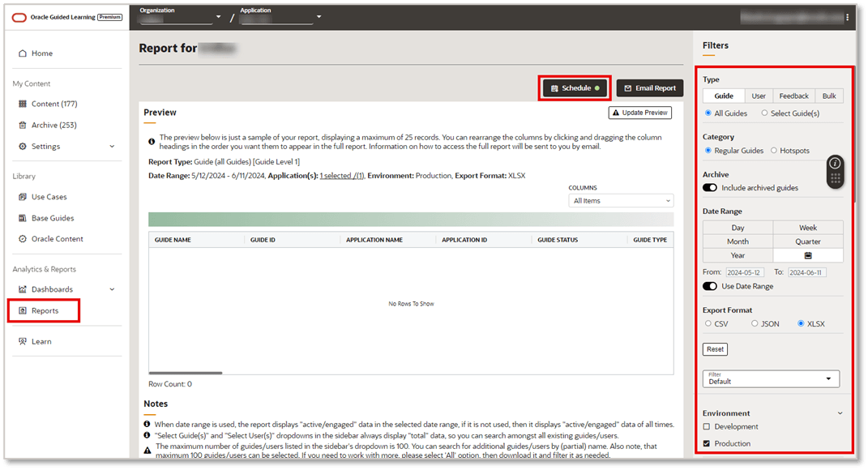Select the Day date range
Screen dimensions: 868x470
[738, 228]
